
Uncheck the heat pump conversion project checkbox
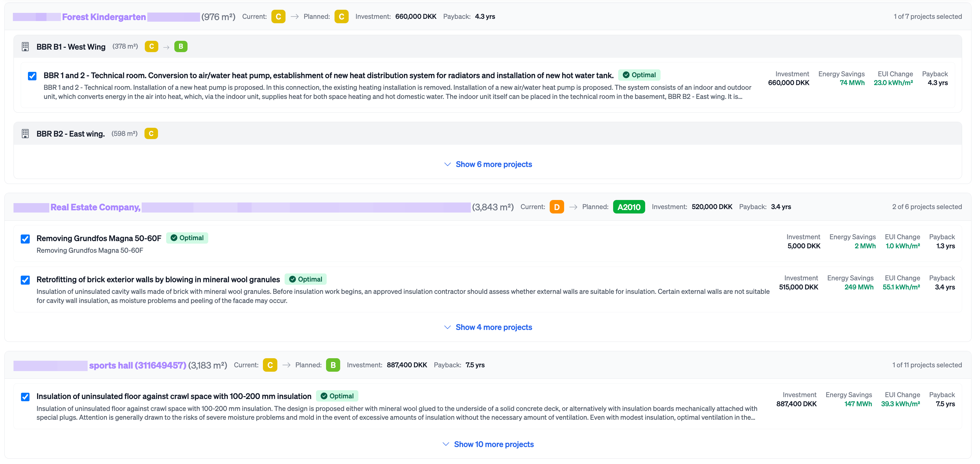point(32,76)
